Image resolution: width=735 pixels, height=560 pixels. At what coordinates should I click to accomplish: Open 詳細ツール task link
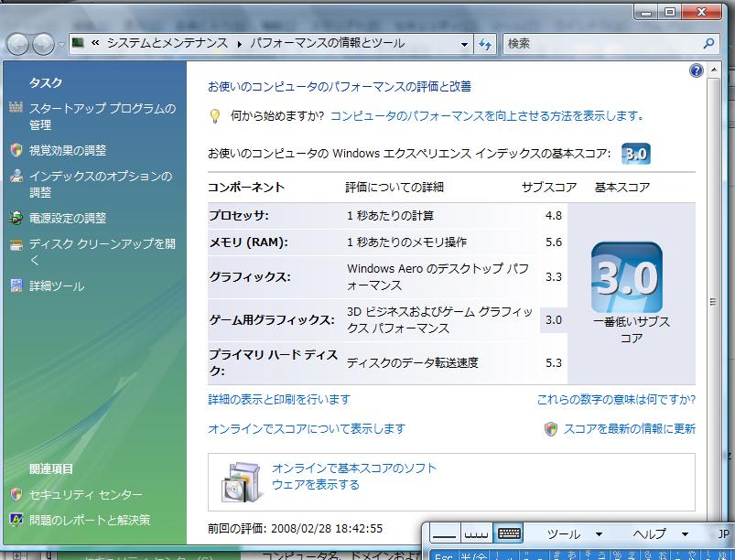(57, 286)
